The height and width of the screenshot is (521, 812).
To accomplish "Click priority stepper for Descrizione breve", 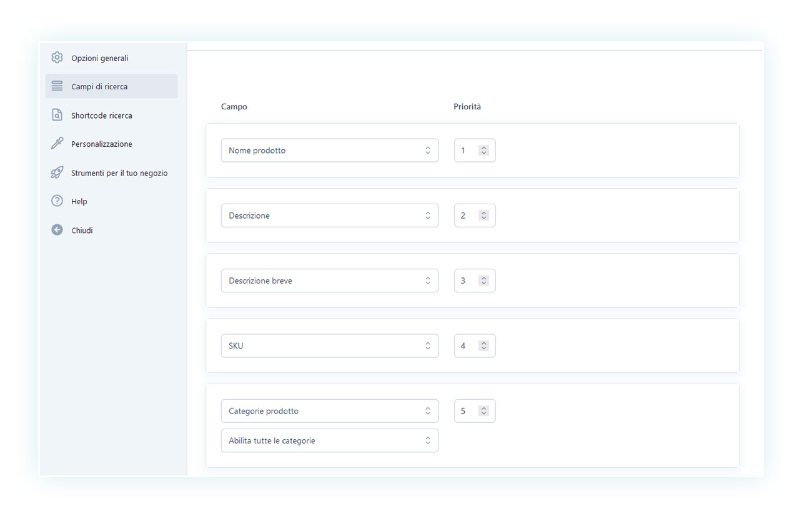I will 483,280.
